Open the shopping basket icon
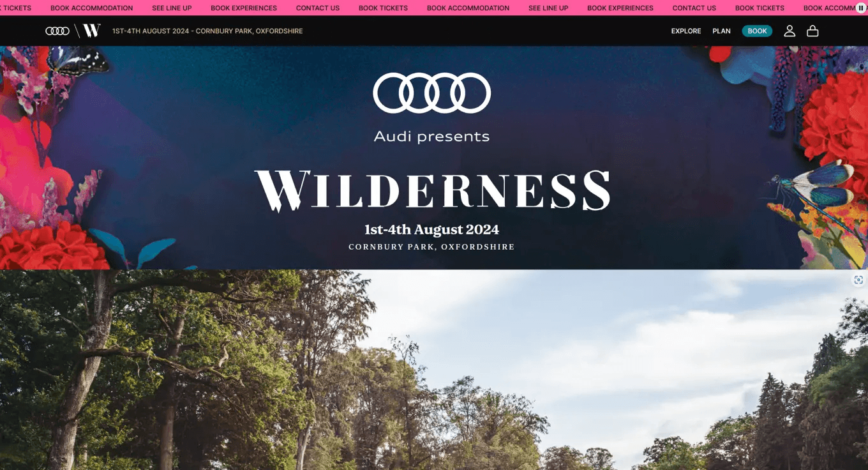This screenshot has height=470, width=868. (812, 31)
